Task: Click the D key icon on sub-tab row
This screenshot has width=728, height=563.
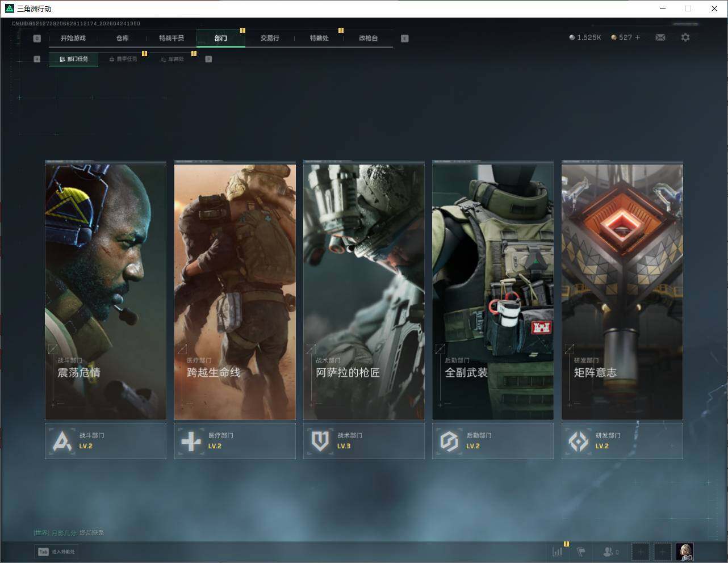Action: 208,59
